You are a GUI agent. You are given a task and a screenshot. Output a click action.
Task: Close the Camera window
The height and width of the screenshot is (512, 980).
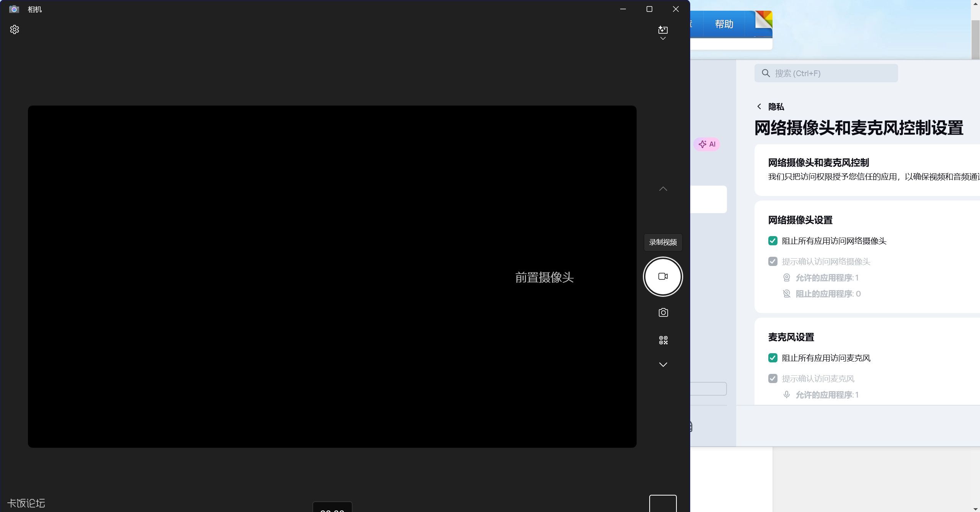[676, 9]
